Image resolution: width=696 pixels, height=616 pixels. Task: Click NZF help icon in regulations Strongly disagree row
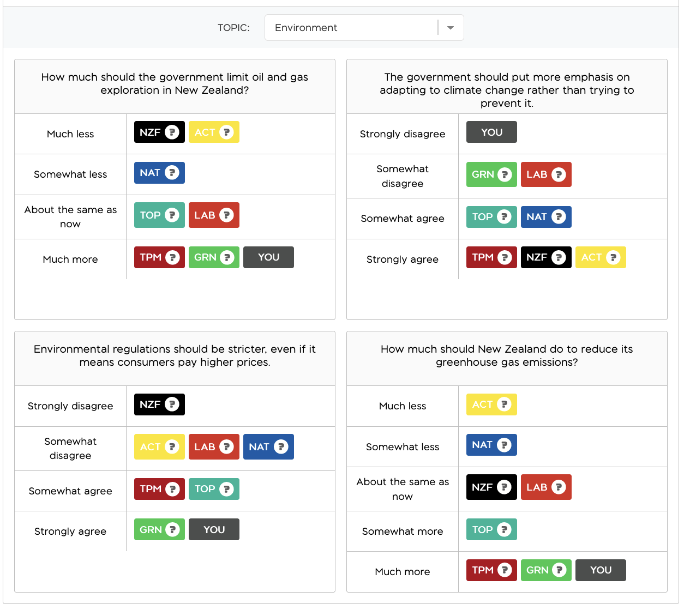[172, 404]
